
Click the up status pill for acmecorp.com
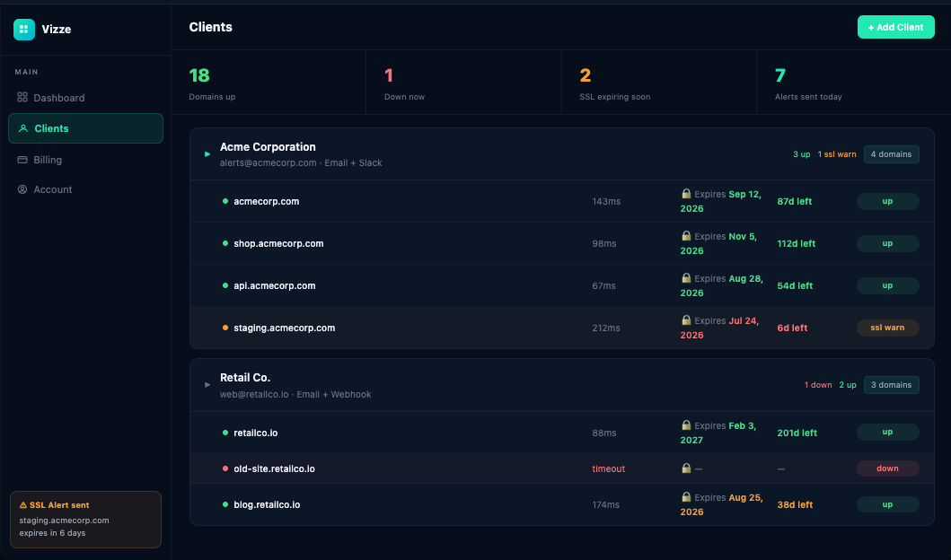tap(887, 201)
